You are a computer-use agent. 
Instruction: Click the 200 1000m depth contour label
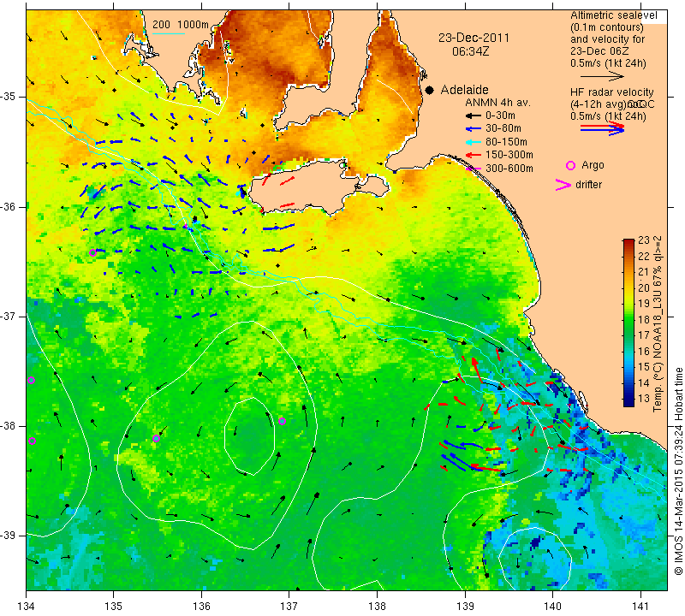181,25
